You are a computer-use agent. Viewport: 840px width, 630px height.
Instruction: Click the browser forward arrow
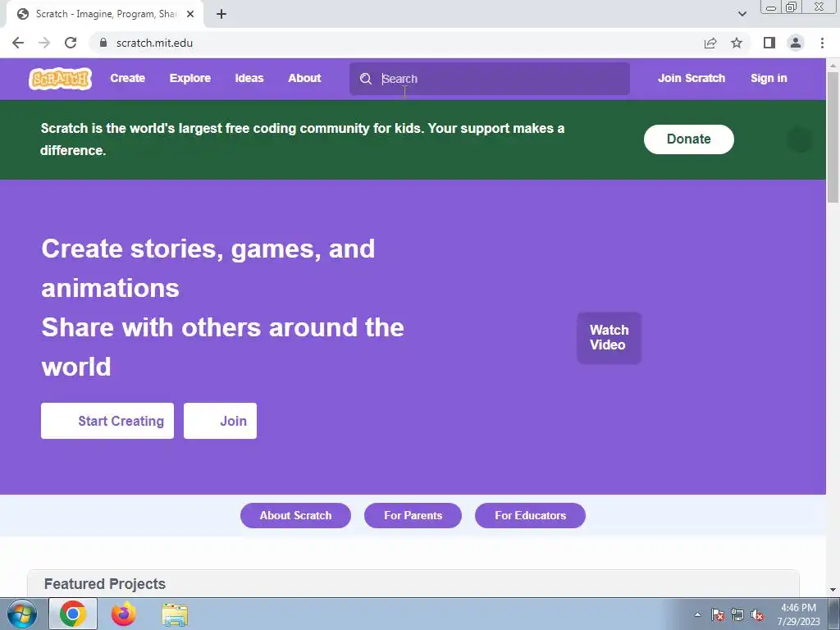pyautogui.click(x=44, y=43)
